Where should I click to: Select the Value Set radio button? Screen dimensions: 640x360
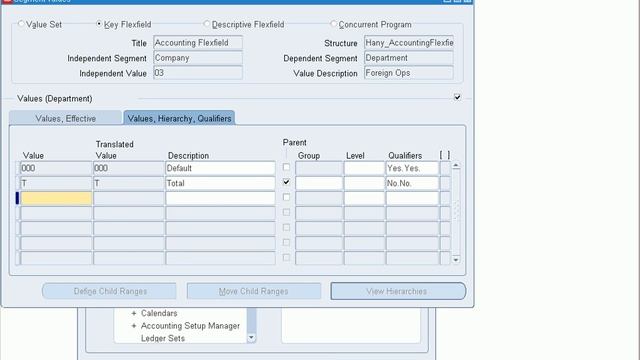(21, 24)
